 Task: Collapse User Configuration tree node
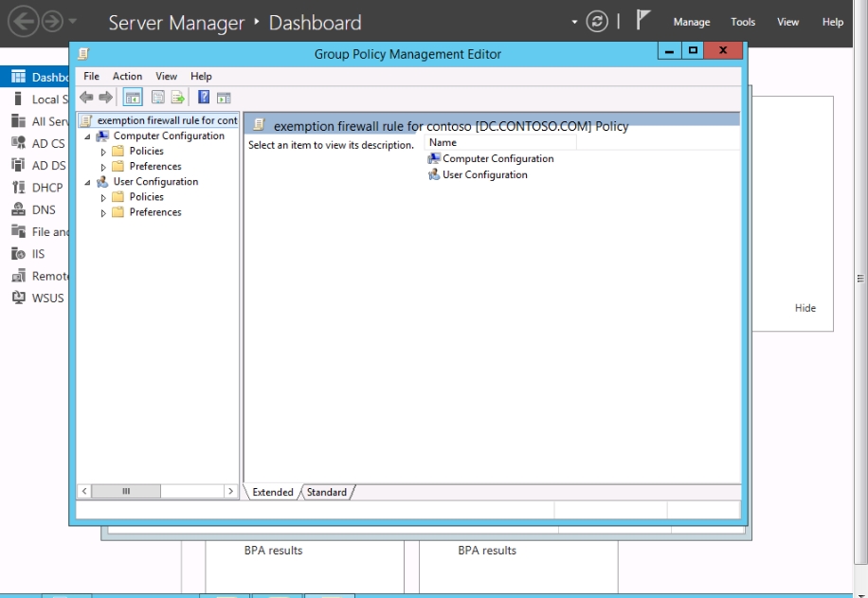tap(87, 182)
